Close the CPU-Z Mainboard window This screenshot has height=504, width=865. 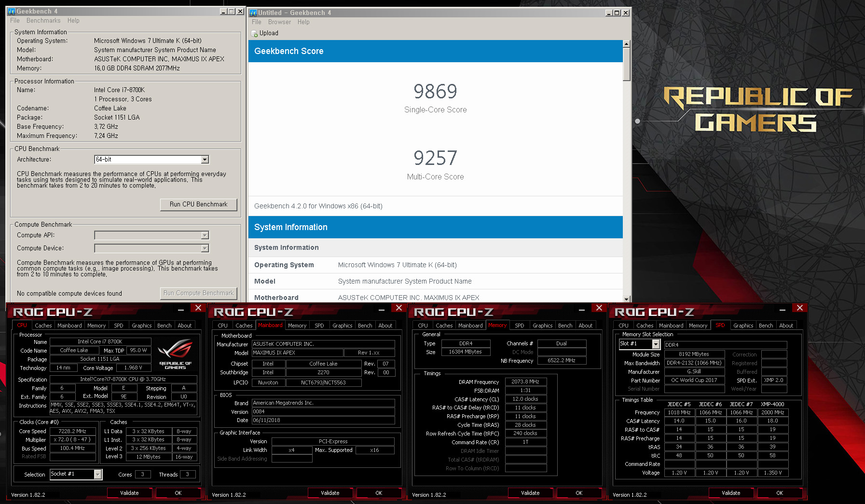click(399, 308)
